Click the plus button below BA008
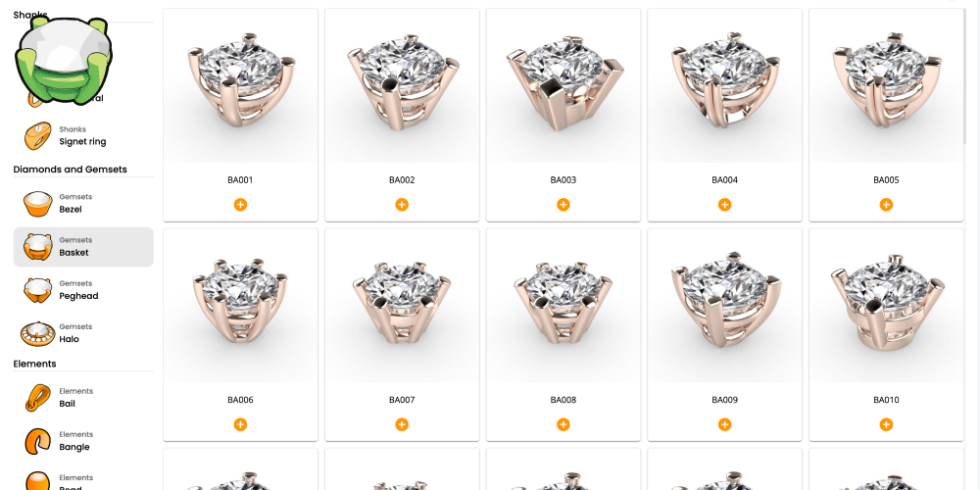Viewport: 980px width, 490px height. [563, 424]
